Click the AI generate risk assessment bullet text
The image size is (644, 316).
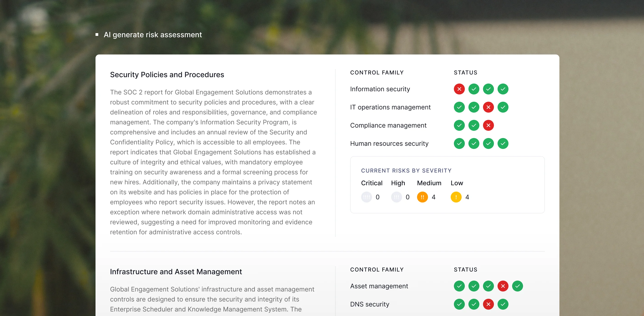(153, 35)
